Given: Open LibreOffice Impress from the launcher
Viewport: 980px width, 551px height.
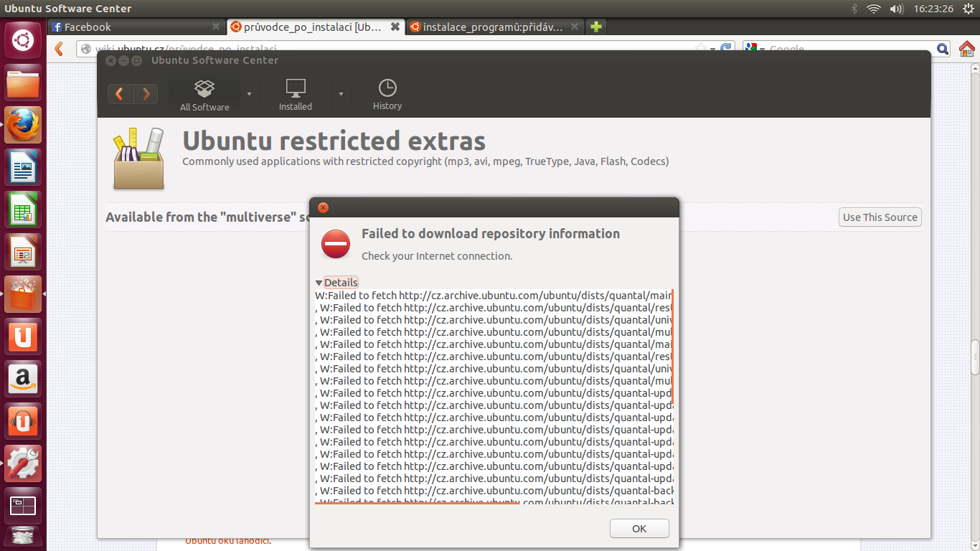Looking at the screenshot, I should click(23, 252).
